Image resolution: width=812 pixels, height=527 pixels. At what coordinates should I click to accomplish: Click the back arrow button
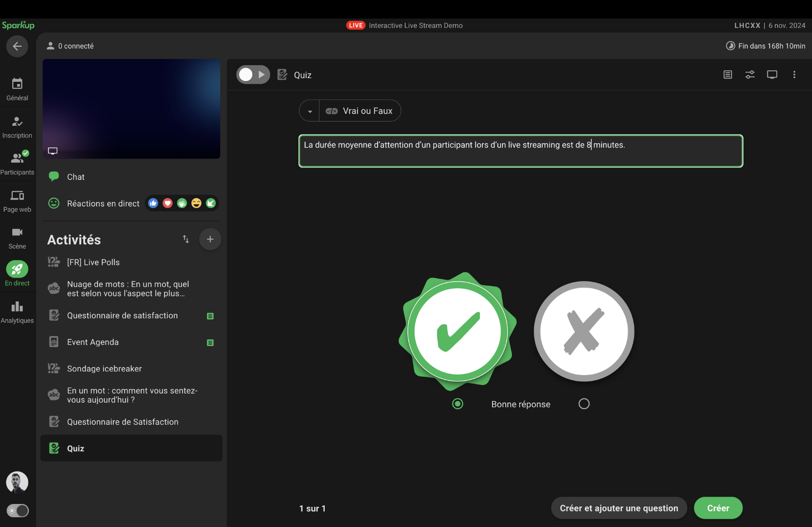pos(17,46)
